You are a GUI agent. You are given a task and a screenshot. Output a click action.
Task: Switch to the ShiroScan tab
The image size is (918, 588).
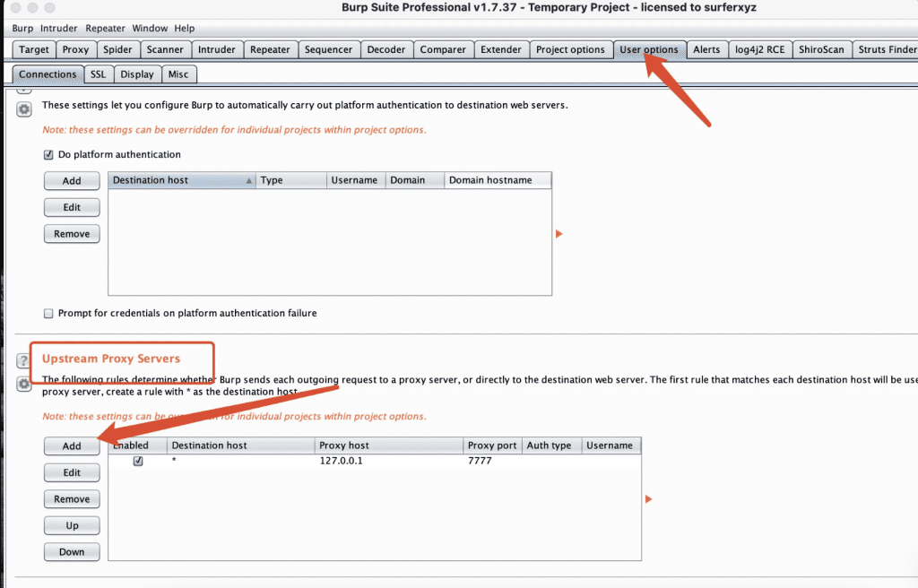(821, 50)
